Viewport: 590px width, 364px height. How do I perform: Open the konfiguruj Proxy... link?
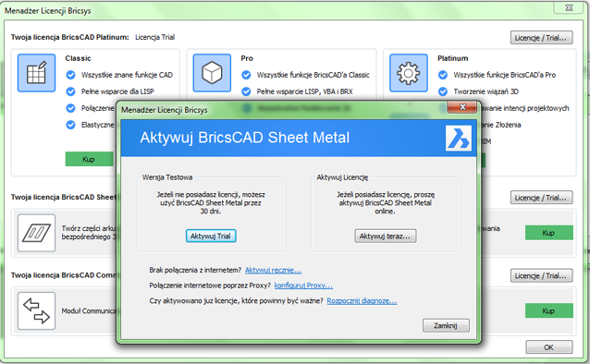click(x=303, y=285)
